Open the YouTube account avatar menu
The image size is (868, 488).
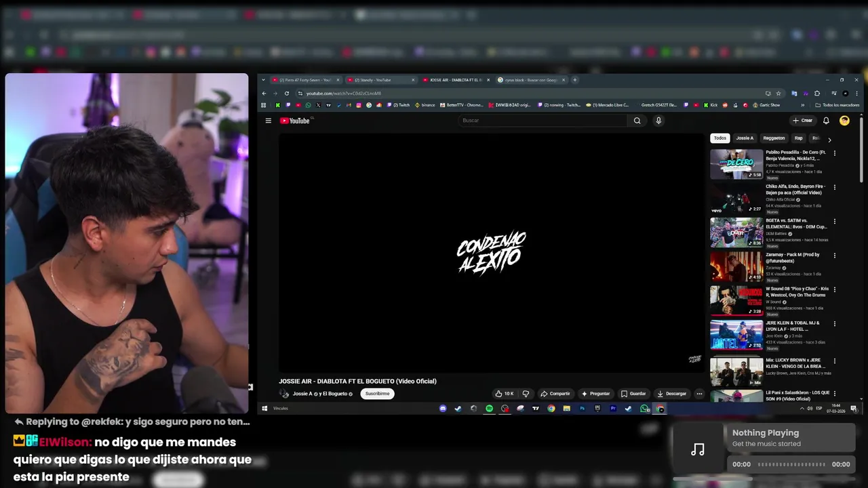[x=844, y=121]
